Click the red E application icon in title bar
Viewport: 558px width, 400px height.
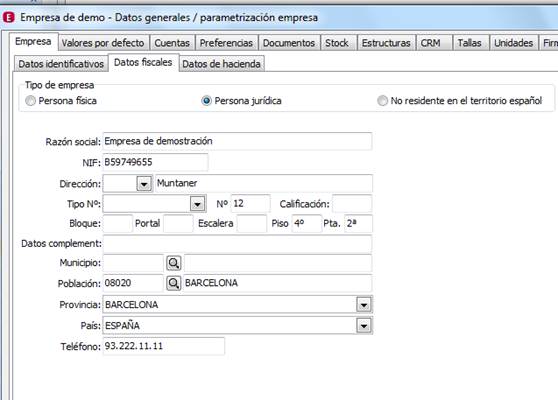(x=8, y=17)
